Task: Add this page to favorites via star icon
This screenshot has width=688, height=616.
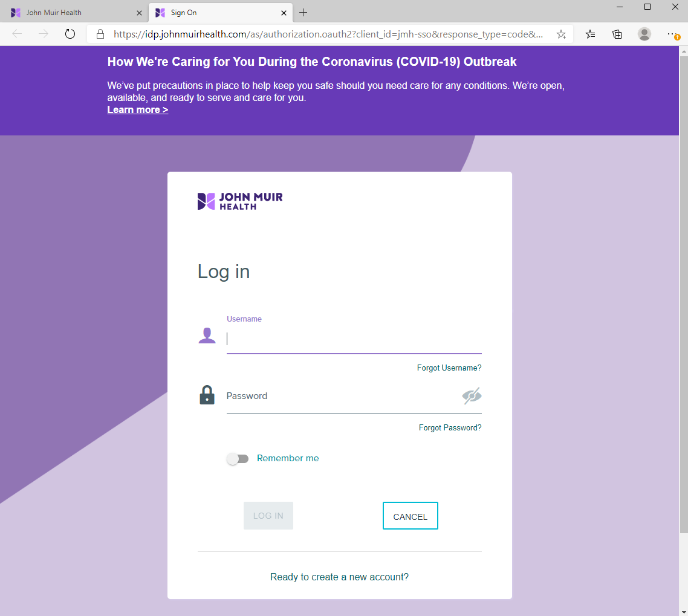Action: tap(561, 34)
